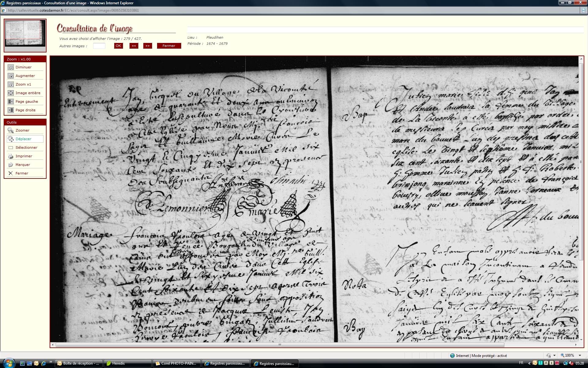588x368 pixels.
Task: Click the Augmenter zoom-in icon
Action: pos(11,76)
